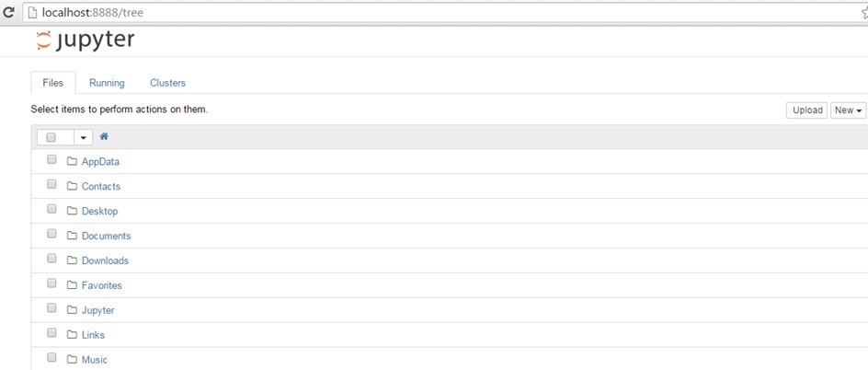Click the folder icon beside Jupyter

73,311
